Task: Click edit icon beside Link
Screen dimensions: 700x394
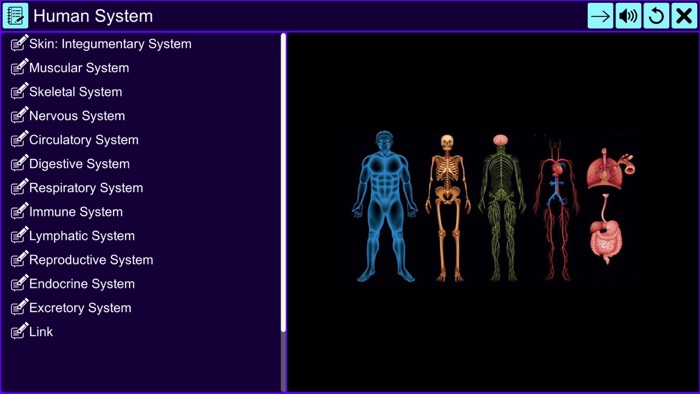Action: point(19,332)
